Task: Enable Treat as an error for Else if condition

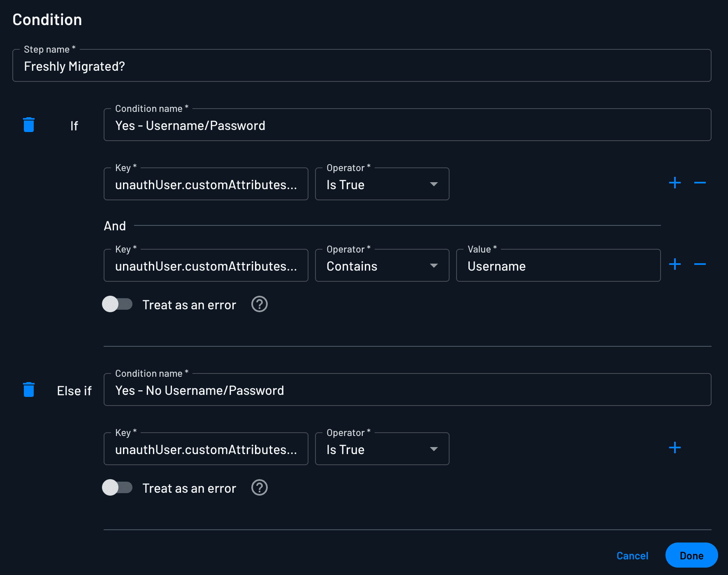Action: click(117, 488)
